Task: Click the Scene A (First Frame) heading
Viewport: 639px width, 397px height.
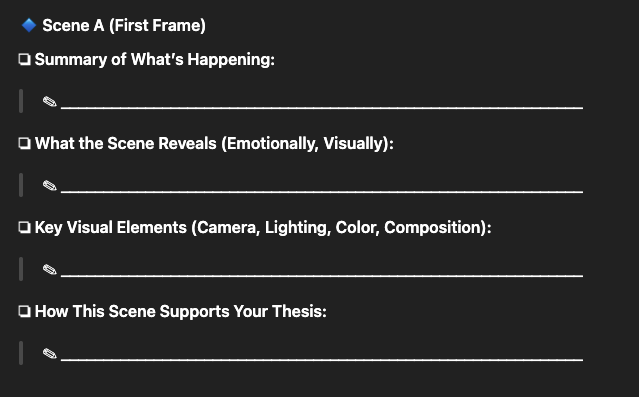Action: pyautogui.click(x=124, y=25)
